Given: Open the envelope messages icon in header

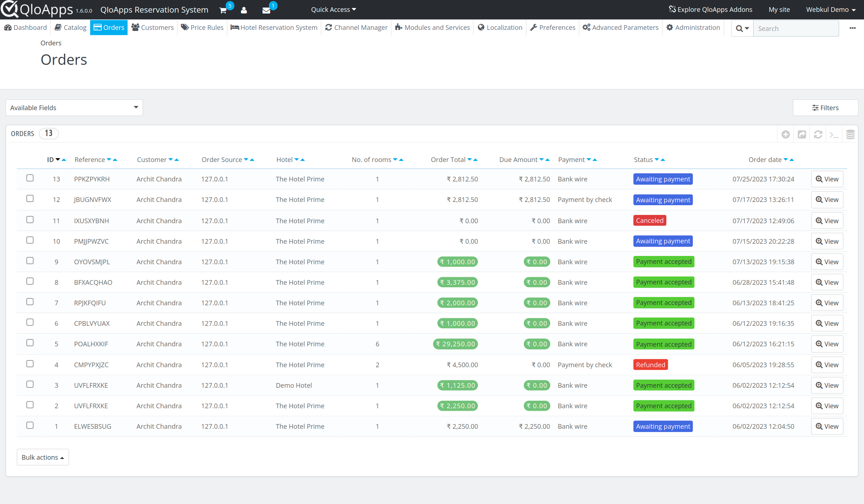Looking at the screenshot, I should point(266,10).
